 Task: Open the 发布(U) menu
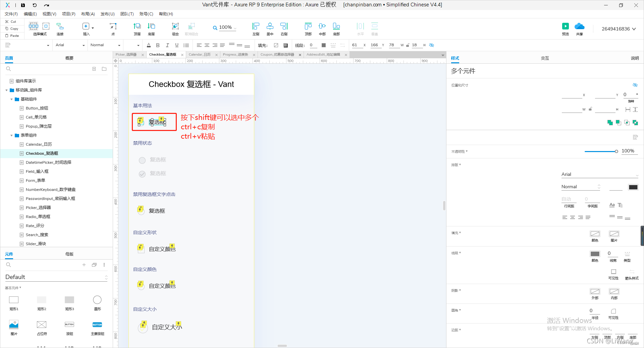(108, 14)
